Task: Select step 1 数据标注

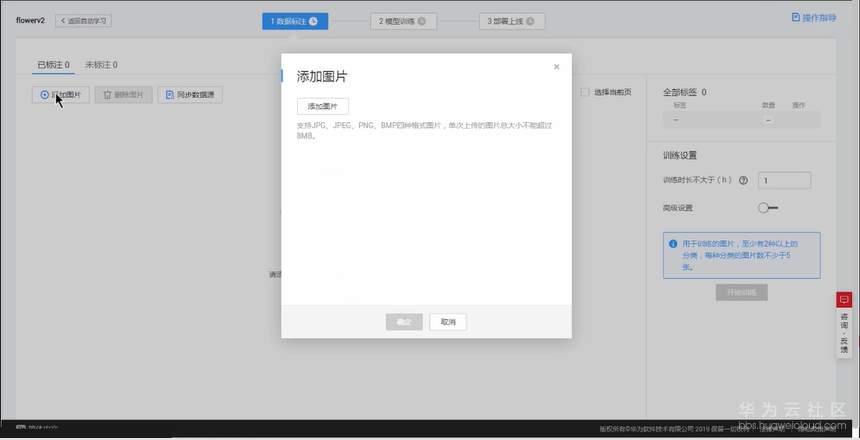Action: (x=295, y=21)
